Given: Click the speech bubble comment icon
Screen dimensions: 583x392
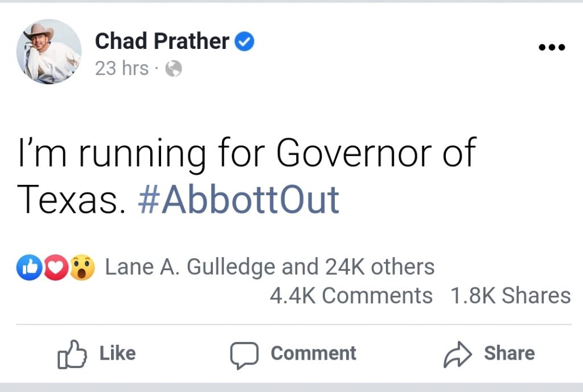Looking at the screenshot, I should coord(244,355).
